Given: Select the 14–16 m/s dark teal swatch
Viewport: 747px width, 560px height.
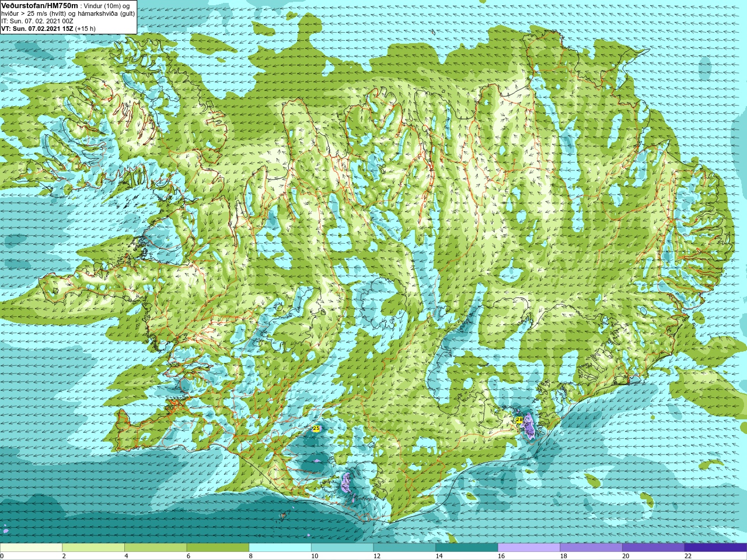Looking at the screenshot, I should [x=467, y=548].
